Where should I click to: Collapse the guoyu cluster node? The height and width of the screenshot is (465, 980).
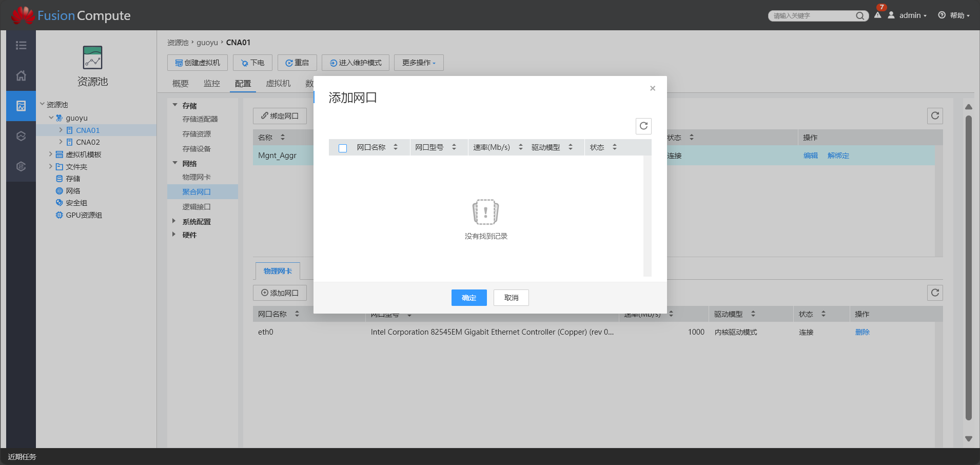[x=51, y=118]
